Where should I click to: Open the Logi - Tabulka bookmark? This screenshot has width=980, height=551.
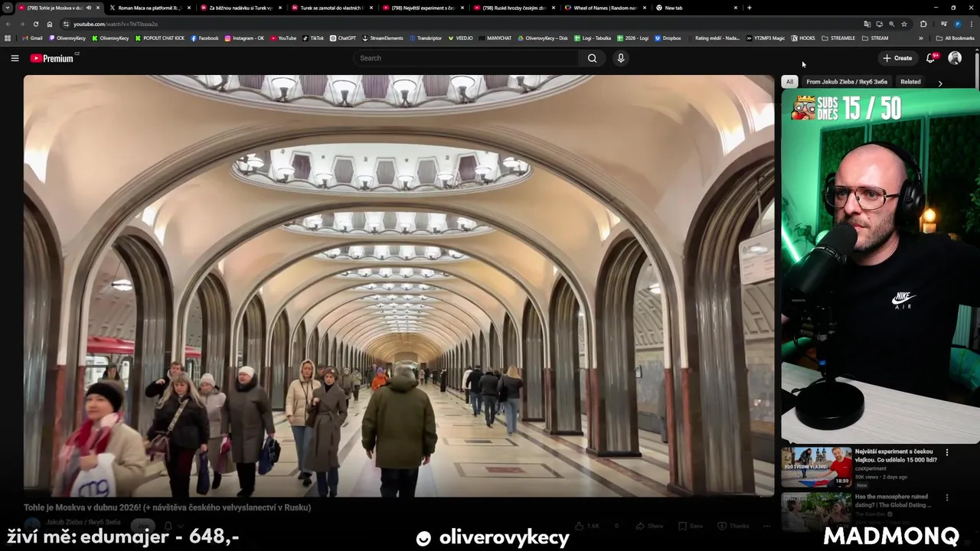coord(593,38)
